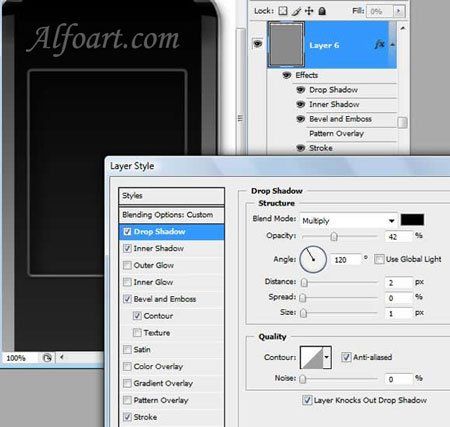
Task: Click the Opacity slider handle
Action: (x=334, y=237)
